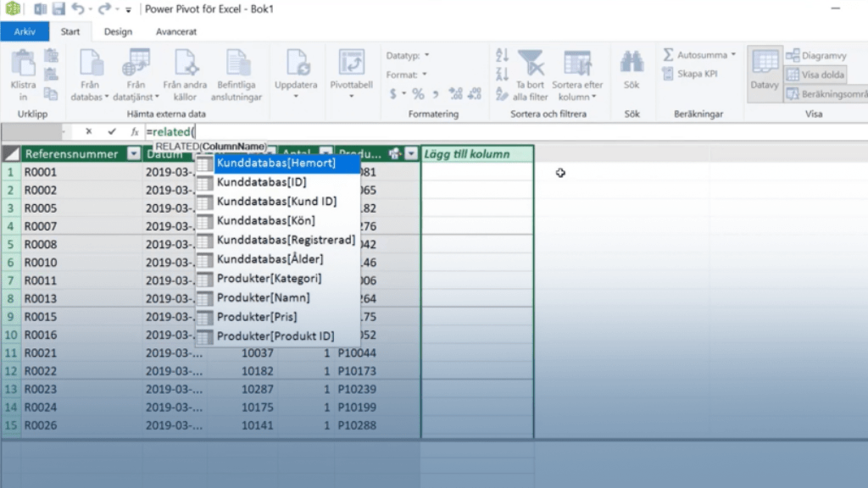The image size is (868, 488).
Task: Confirm the formula with the checkmark icon
Action: (x=111, y=132)
